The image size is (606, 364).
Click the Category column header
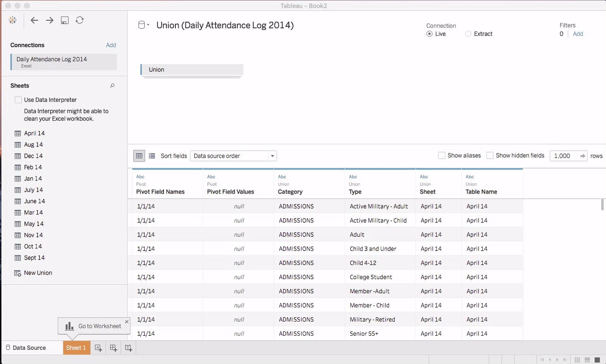pyautogui.click(x=310, y=184)
